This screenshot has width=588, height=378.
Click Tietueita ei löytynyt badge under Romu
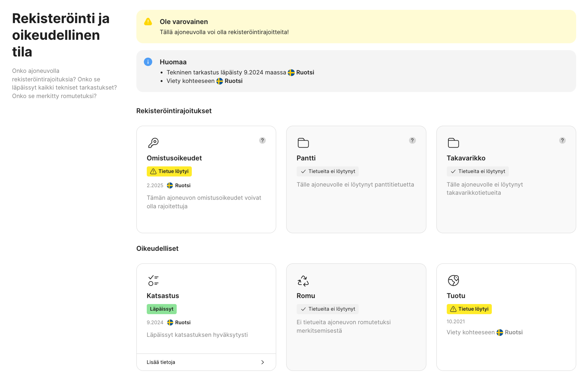328,309
